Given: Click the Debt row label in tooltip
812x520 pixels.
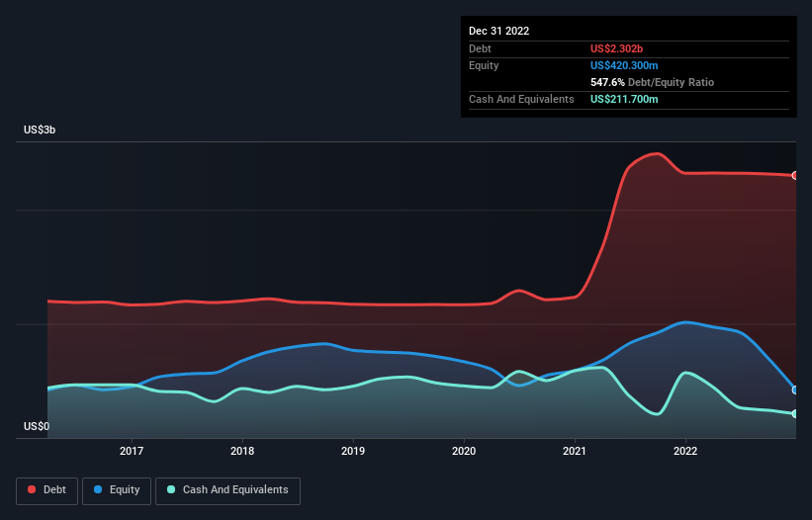Looking at the screenshot, I should click(480, 48).
